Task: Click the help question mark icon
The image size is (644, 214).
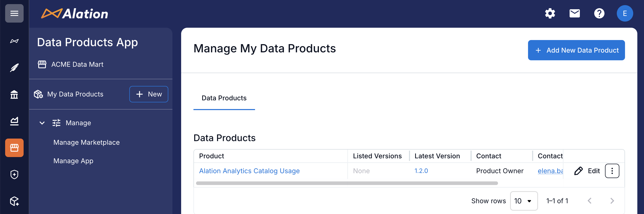Action: pyautogui.click(x=599, y=13)
